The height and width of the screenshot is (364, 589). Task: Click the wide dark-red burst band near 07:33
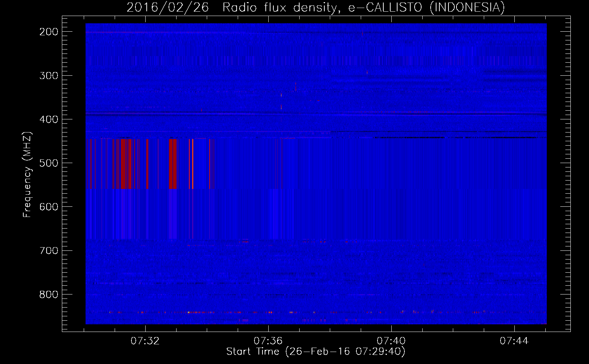pyautogui.click(x=173, y=164)
